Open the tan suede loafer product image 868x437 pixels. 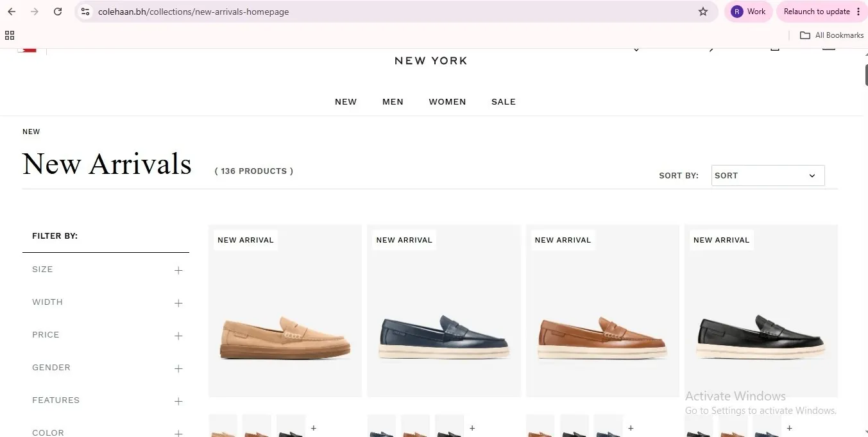click(285, 311)
